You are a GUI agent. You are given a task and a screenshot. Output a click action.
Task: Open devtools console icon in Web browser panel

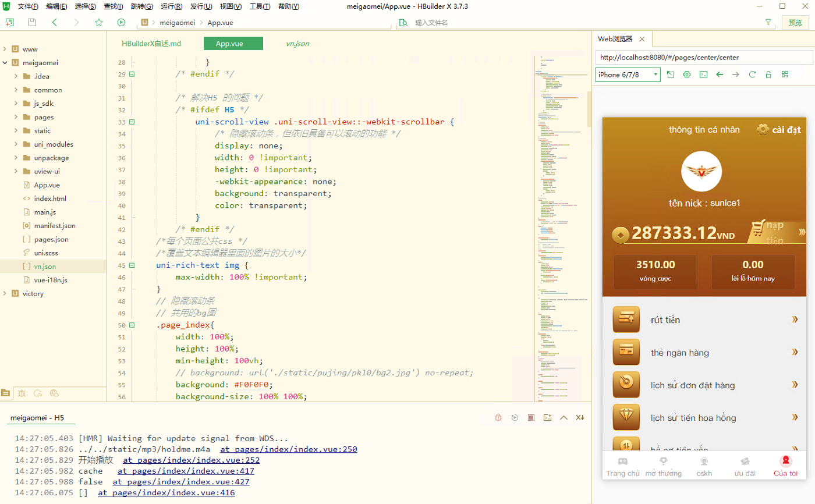[703, 74]
